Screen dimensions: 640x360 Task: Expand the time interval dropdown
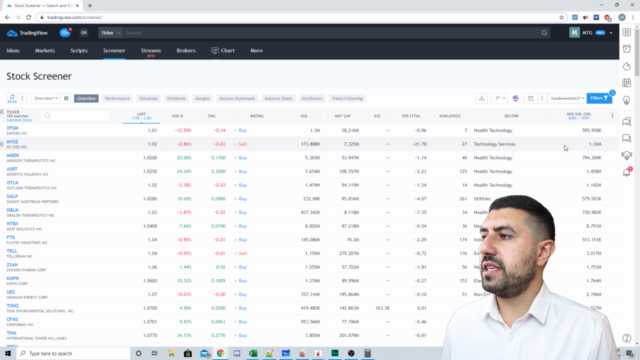(500, 98)
